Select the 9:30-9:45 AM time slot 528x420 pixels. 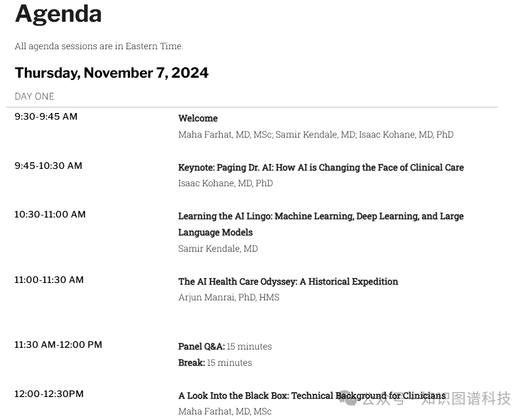click(x=46, y=117)
